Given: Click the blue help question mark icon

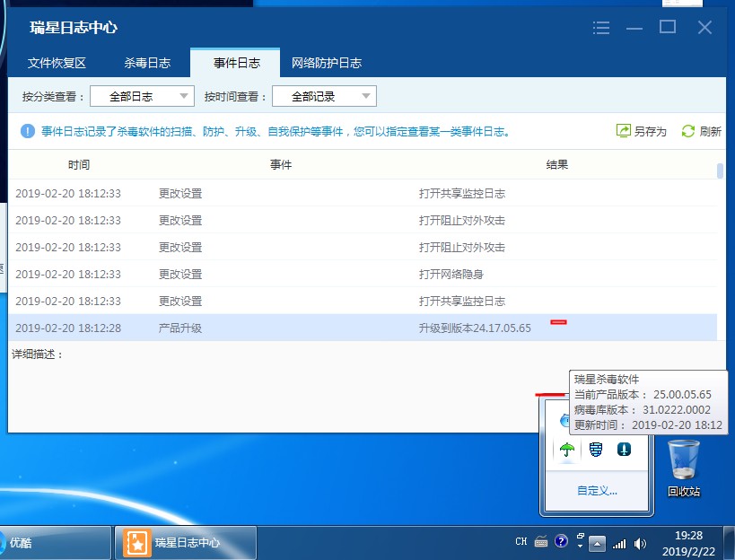Looking at the screenshot, I should (562, 542).
